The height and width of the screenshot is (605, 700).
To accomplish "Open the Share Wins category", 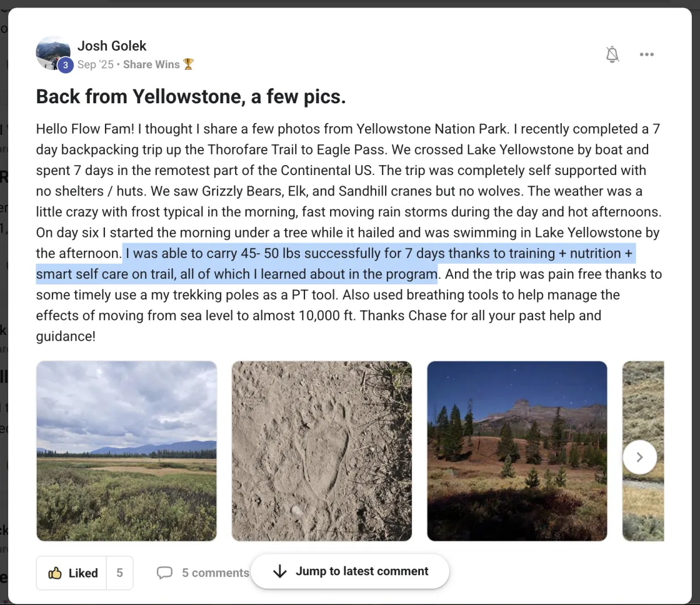I will click(151, 65).
